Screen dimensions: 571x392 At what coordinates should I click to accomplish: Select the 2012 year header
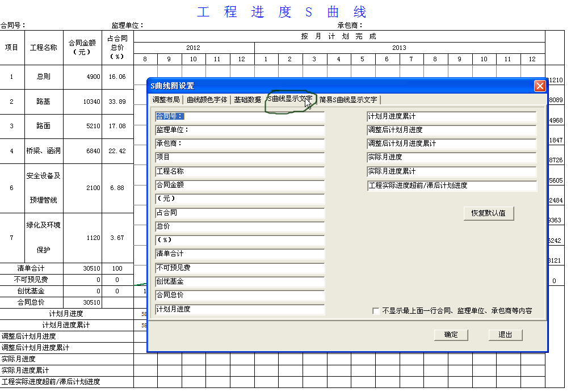coord(194,48)
